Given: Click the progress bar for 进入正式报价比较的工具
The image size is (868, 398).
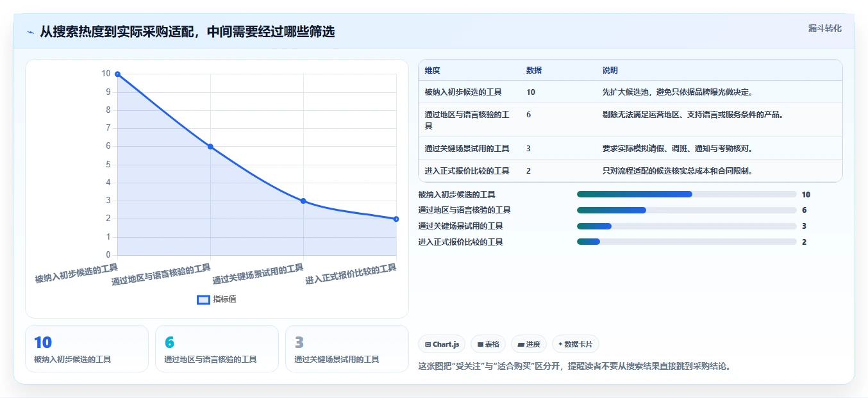Looking at the screenshot, I should (687, 242).
